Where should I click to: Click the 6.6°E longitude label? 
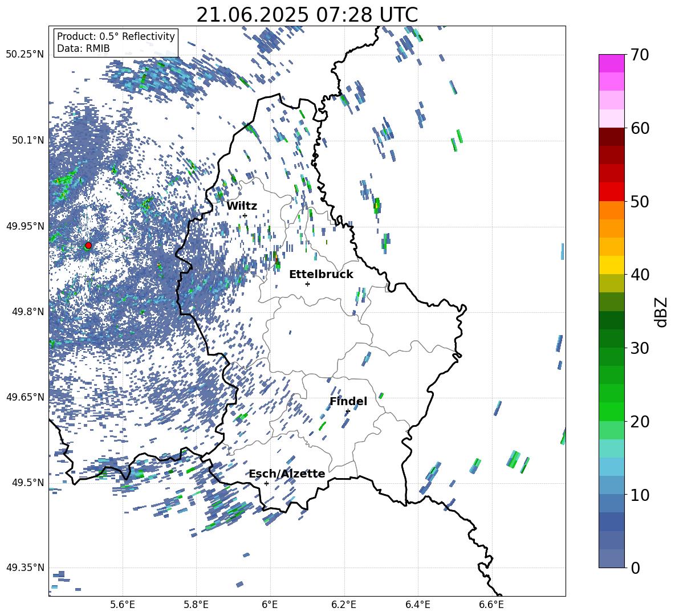491,605
